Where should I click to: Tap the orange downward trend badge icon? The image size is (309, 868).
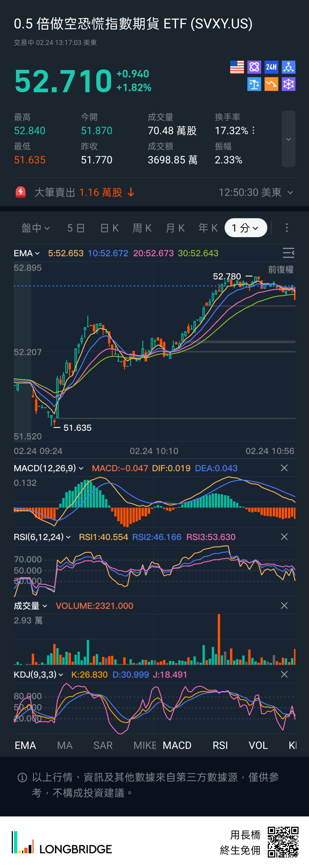pyautogui.click(x=271, y=84)
